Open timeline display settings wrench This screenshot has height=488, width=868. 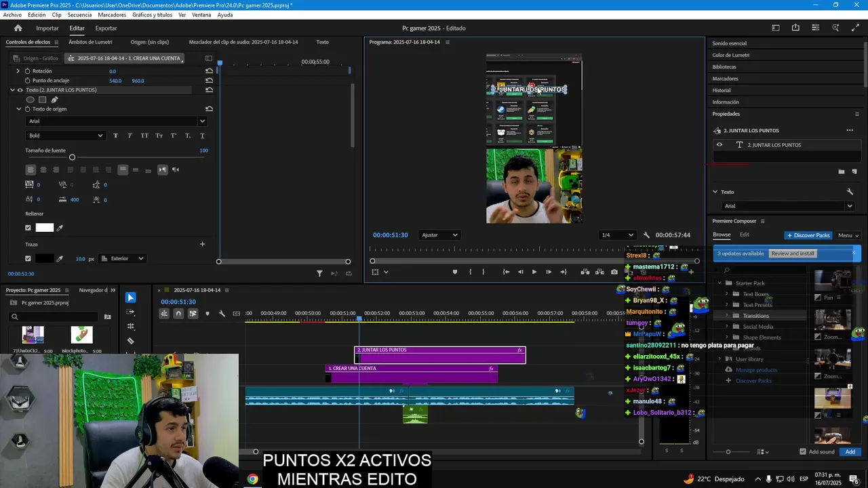pyautogui.click(x=222, y=313)
